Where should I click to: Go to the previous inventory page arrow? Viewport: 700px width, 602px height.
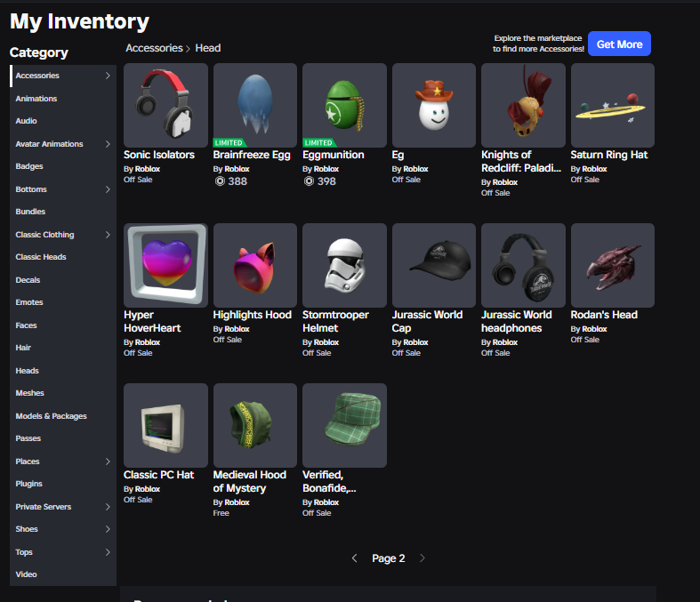point(355,558)
